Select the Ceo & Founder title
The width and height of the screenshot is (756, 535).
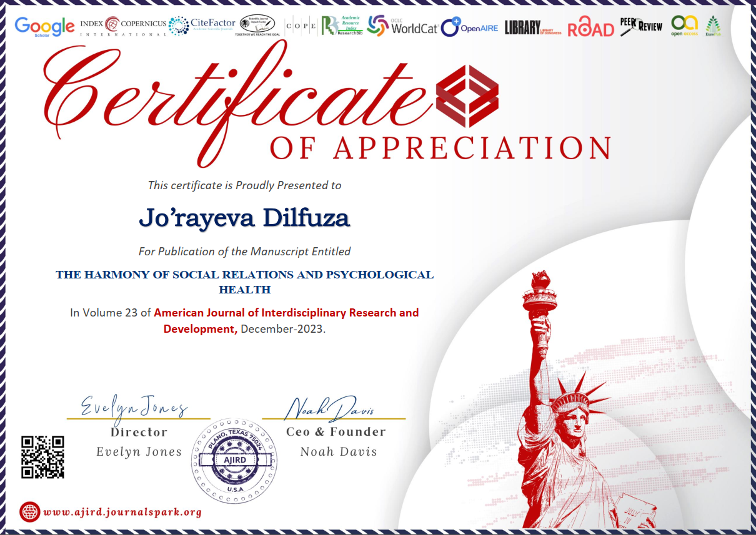[336, 431]
